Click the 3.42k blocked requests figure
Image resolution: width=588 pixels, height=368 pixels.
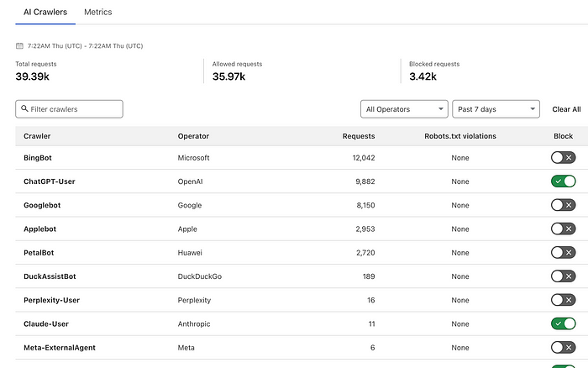point(423,76)
